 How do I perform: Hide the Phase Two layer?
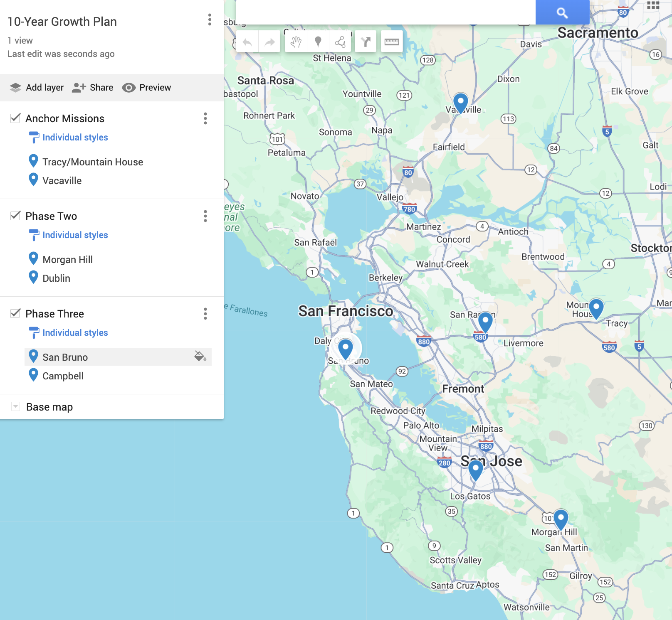point(15,216)
